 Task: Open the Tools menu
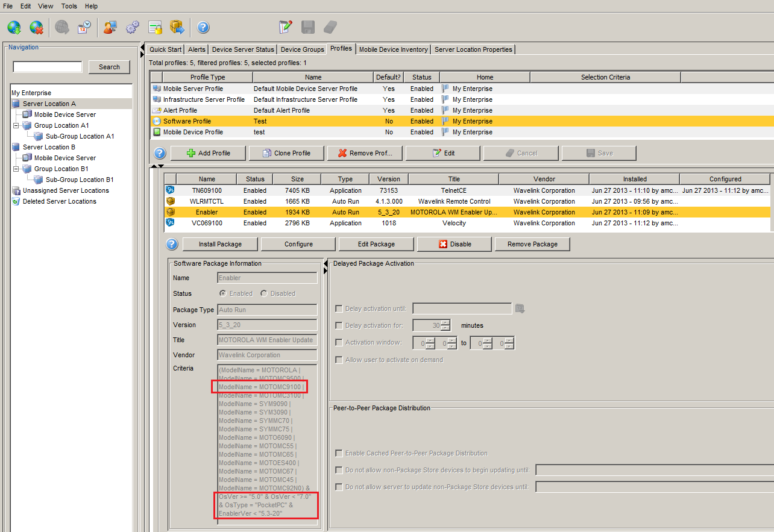69,6
